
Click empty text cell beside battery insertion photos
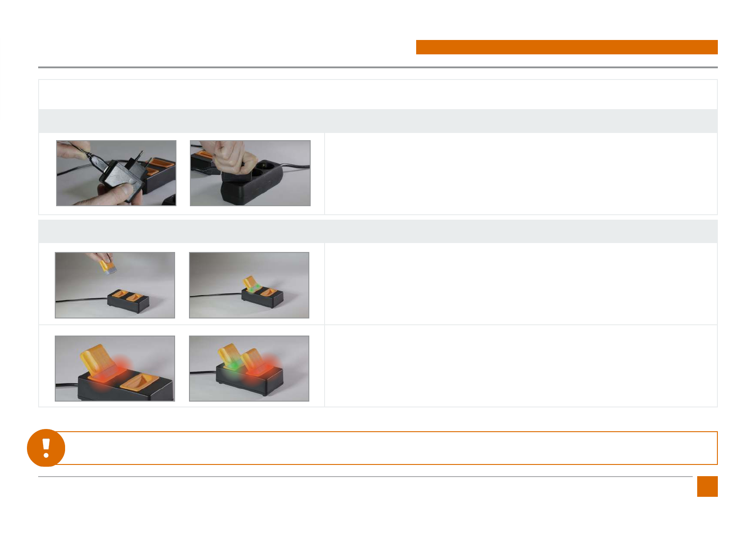point(521,284)
